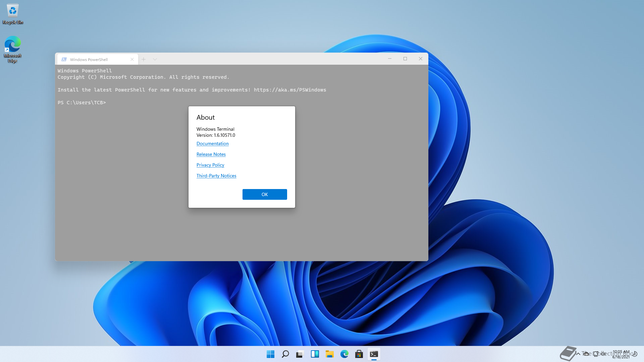
Task: Select the Windows PowerShell tab
Action: [x=97, y=59]
